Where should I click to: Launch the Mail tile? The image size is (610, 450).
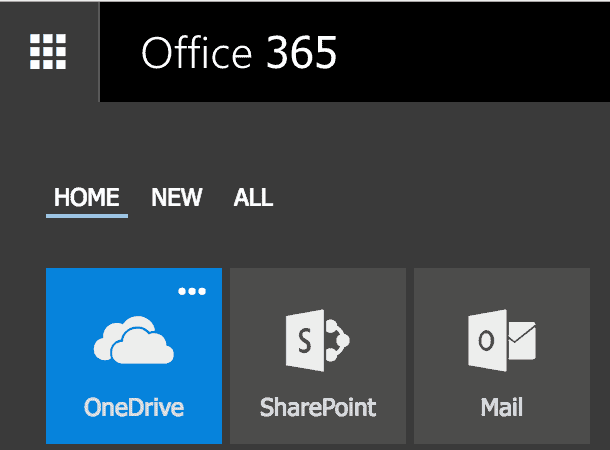(502, 355)
